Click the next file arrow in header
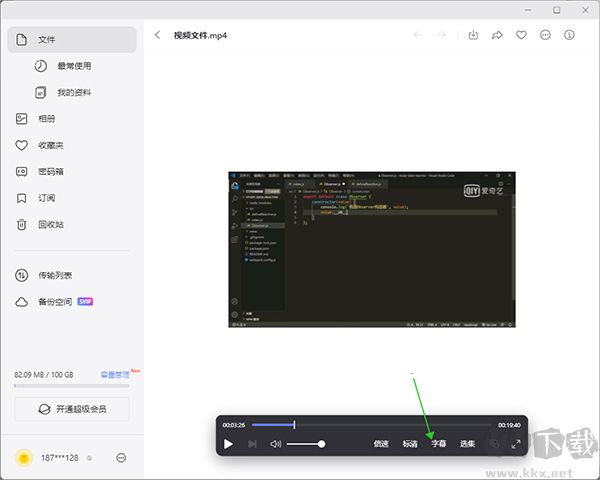 pyautogui.click(x=442, y=35)
